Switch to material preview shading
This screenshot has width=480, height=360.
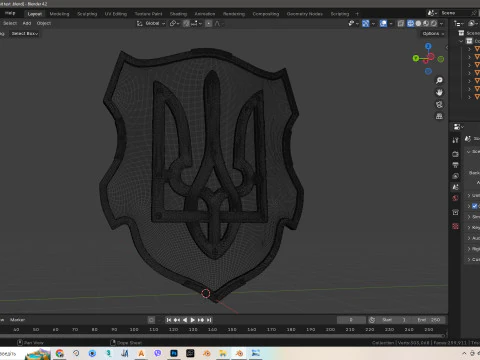pos(426,23)
